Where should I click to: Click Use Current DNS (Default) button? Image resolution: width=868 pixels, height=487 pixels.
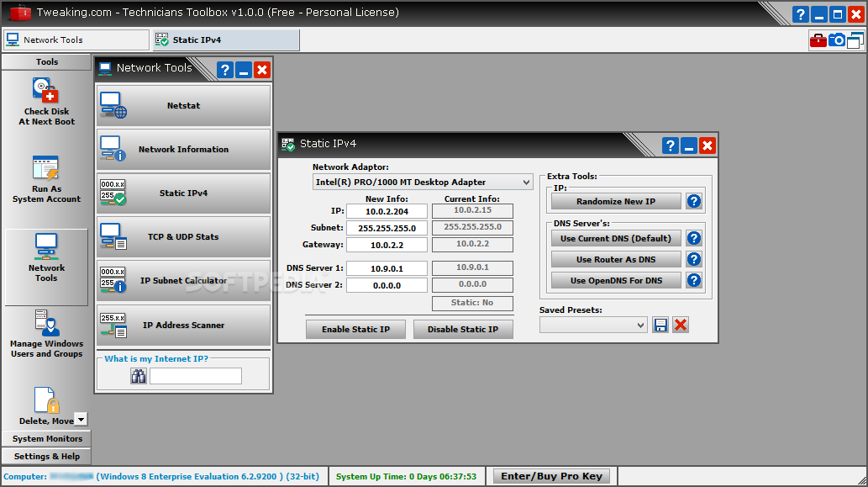click(x=616, y=238)
